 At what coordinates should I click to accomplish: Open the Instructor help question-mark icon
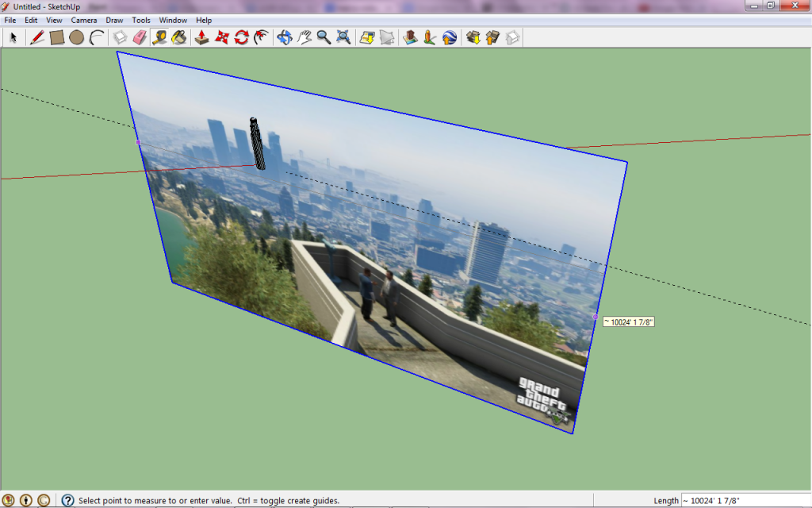tap(68, 501)
